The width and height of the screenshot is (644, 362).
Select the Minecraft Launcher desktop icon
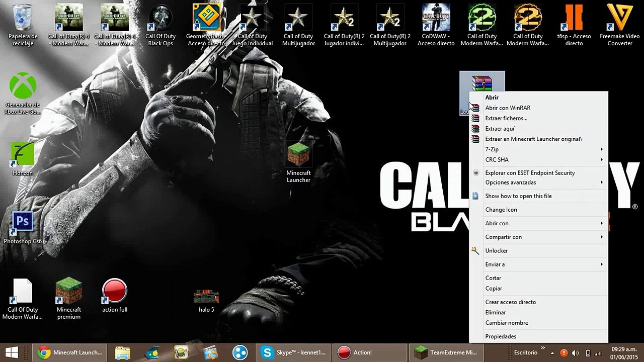pyautogui.click(x=298, y=162)
